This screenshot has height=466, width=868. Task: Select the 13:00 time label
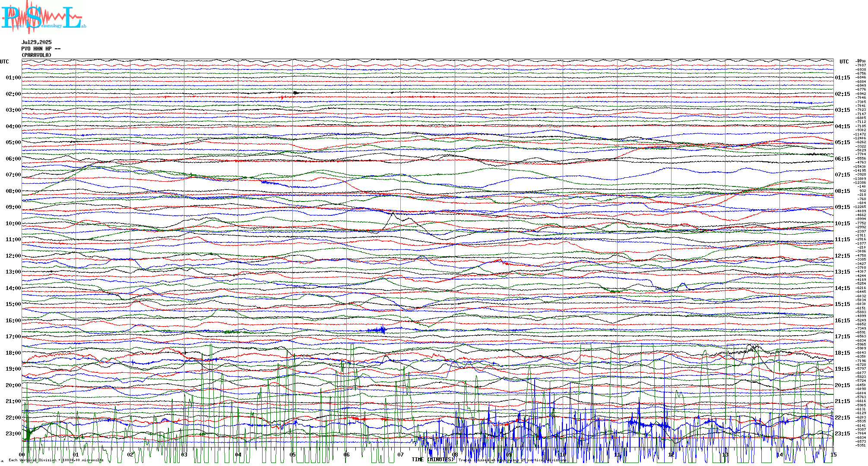[13, 272]
